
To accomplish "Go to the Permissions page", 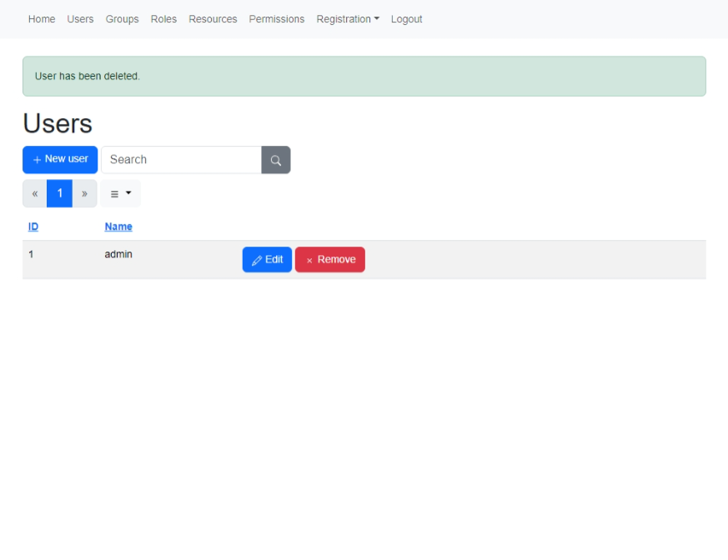I will click(x=277, y=19).
